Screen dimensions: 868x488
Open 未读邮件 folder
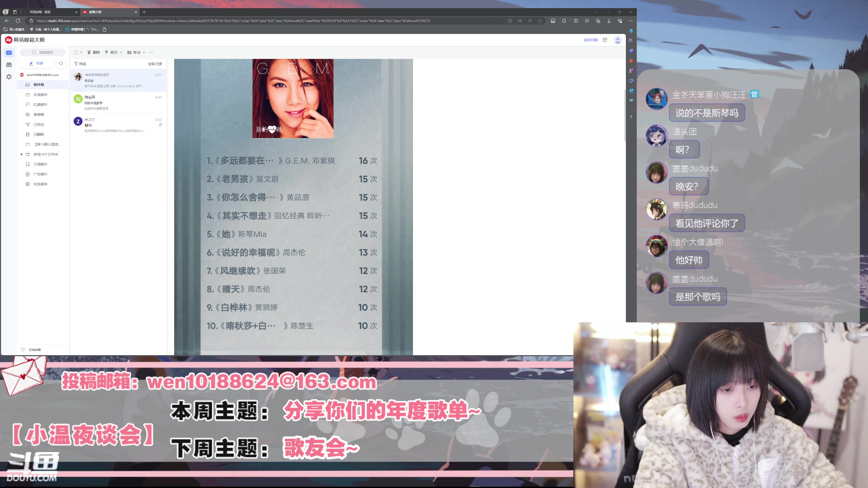click(x=43, y=95)
